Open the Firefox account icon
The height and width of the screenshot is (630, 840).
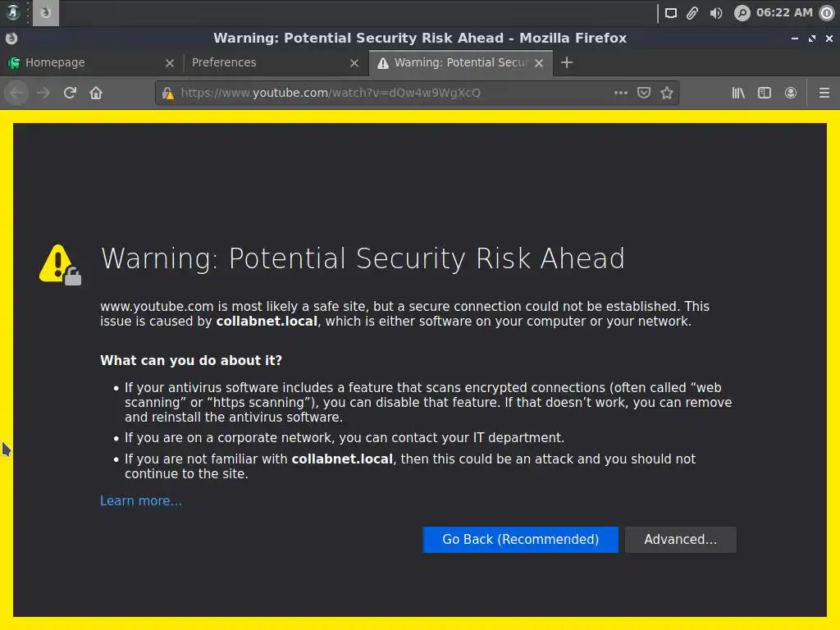coord(790,93)
